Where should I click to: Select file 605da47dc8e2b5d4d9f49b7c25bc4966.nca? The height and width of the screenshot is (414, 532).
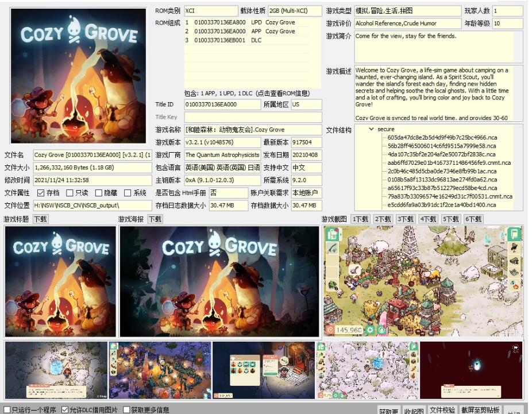(x=442, y=138)
